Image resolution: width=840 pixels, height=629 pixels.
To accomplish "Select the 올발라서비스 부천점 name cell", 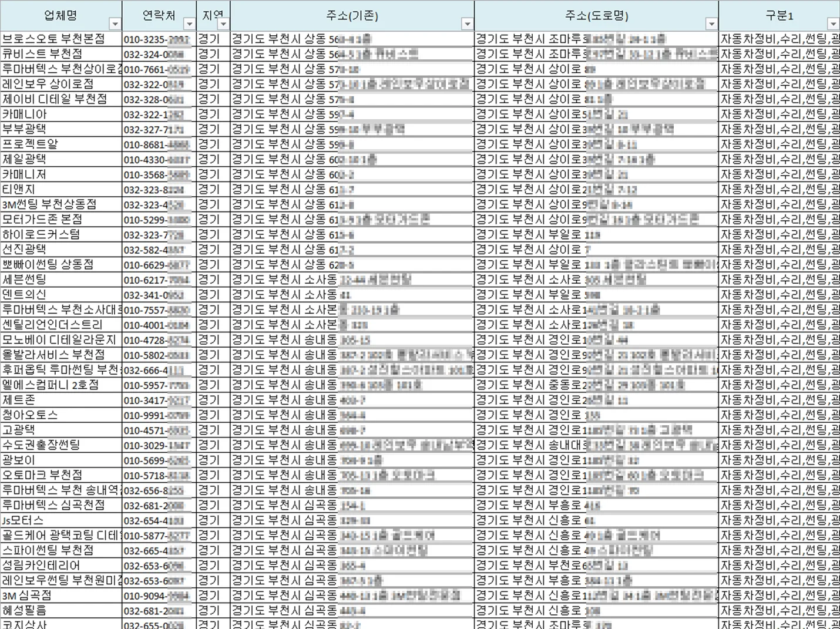I will coord(61,355).
